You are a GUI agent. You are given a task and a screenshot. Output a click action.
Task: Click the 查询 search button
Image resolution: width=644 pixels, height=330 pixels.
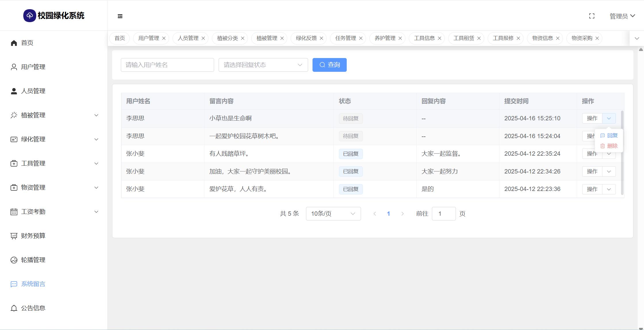point(329,65)
